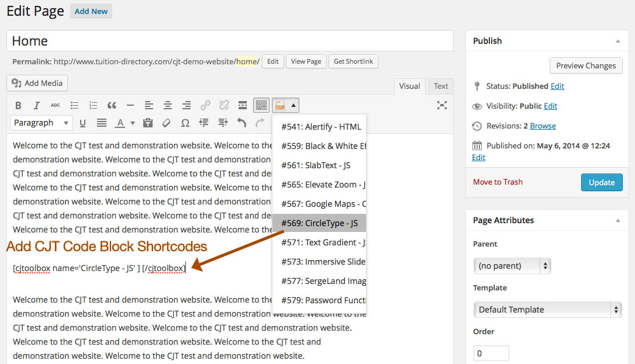Enter distraction-free fullscreen mode
Screen dimensions: 635x364
click(442, 105)
